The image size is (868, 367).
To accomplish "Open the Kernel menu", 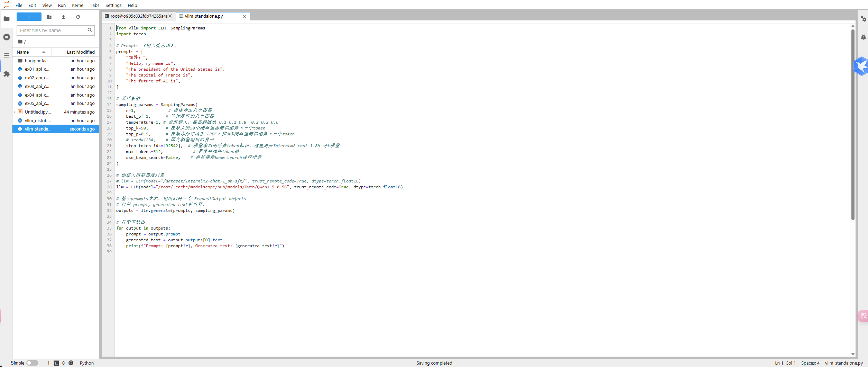I will pyautogui.click(x=78, y=5).
